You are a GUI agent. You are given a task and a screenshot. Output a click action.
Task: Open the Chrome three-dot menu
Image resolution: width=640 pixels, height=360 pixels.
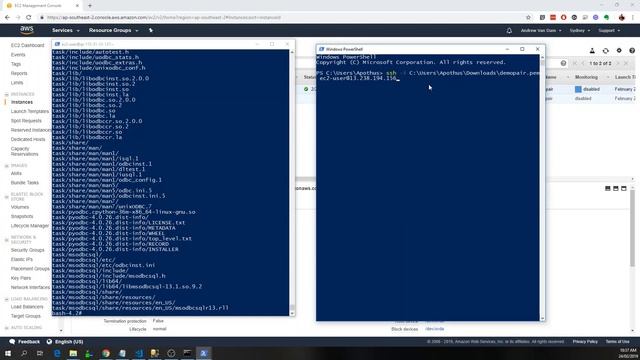tap(633, 18)
